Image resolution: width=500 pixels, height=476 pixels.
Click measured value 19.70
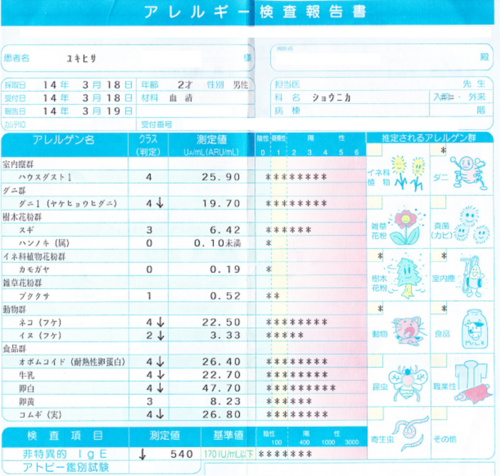[x=221, y=203]
